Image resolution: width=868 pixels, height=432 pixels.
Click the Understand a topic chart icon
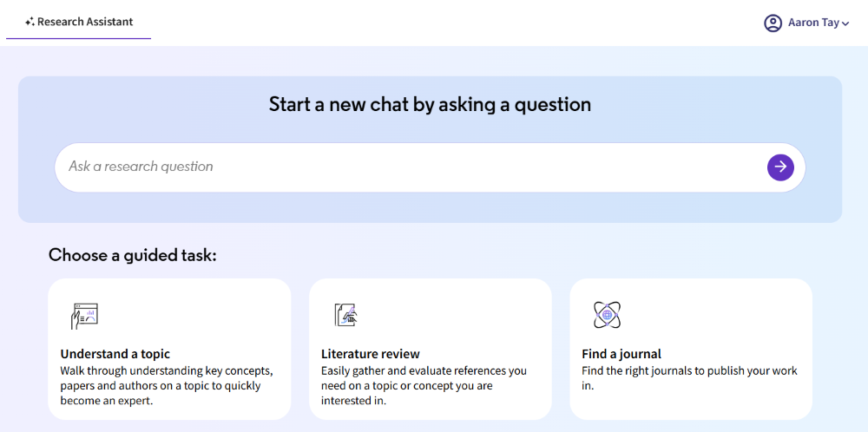pyautogui.click(x=84, y=316)
